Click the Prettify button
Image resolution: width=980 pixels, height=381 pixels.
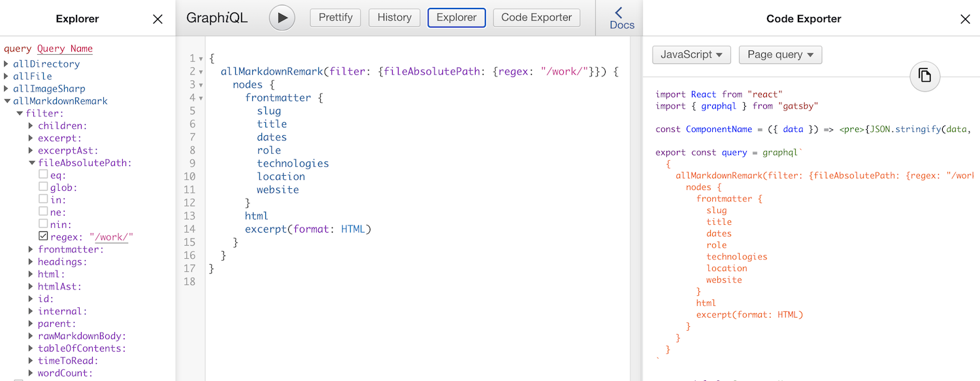point(336,18)
